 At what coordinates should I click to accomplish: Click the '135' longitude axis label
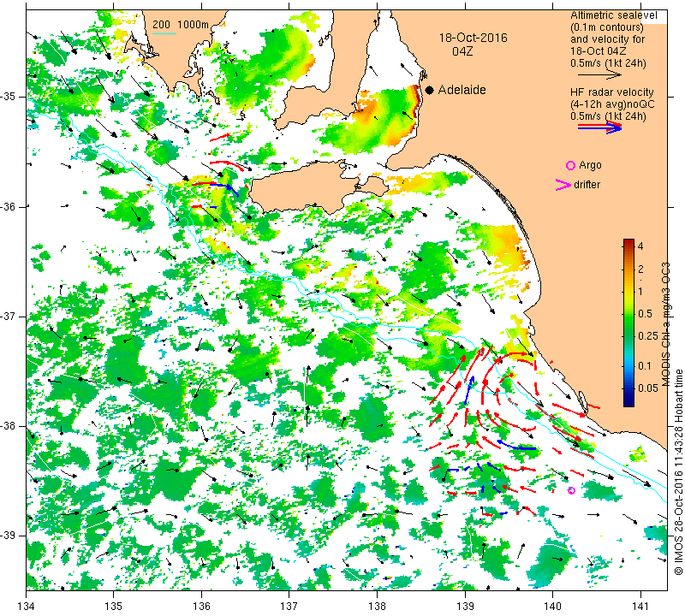114,607
